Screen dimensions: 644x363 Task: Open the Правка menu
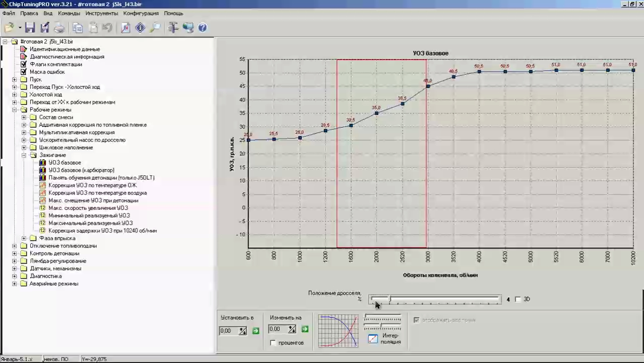point(29,13)
